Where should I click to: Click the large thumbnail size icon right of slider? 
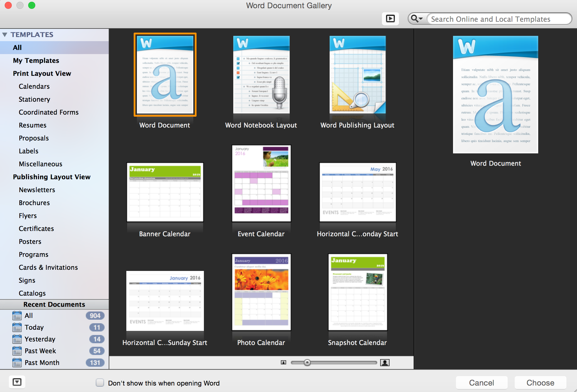[x=385, y=363]
